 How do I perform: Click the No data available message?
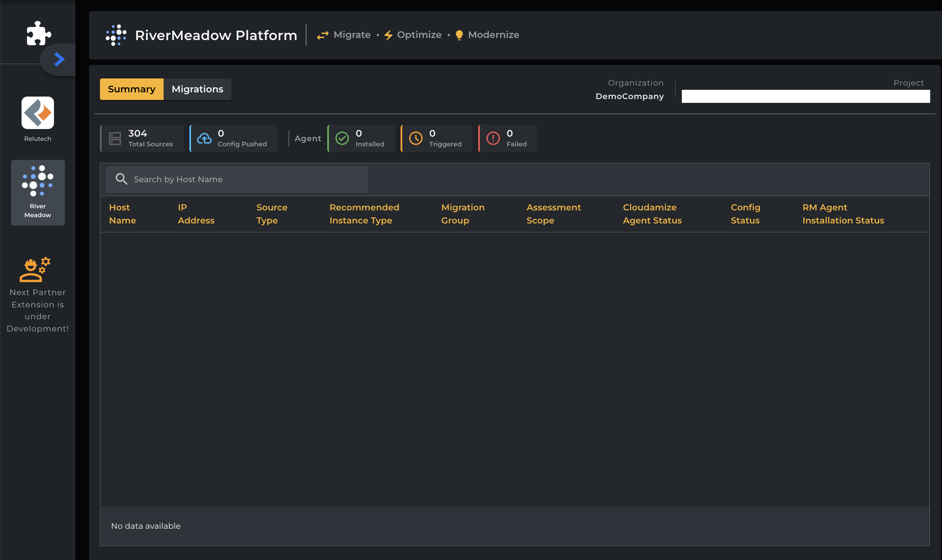[146, 526]
